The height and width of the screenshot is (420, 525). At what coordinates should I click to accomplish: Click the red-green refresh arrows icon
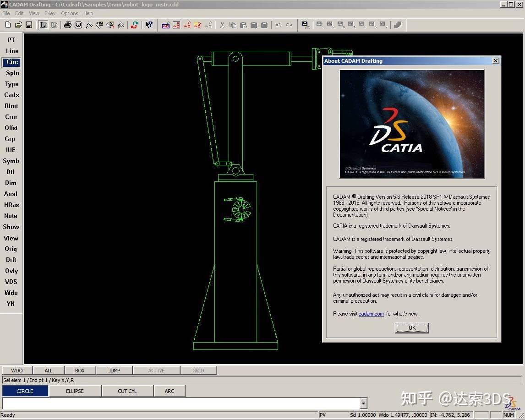pyautogui.click(x=134, y=25)
